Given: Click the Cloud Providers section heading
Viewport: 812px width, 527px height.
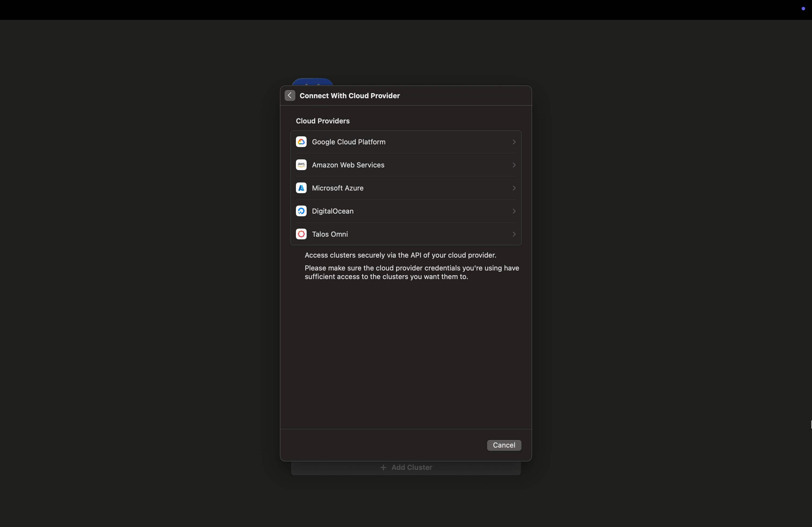Looking at the screenshot, I should (323, 121).
